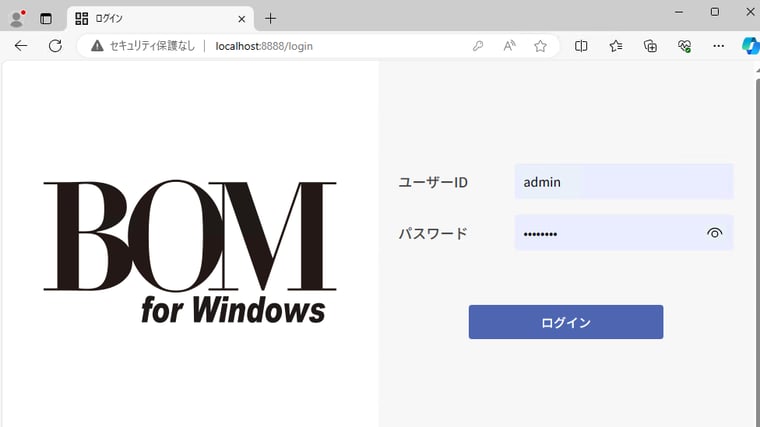Maximize the browser window
Screen dimensions: 760x427
(714, 12)
